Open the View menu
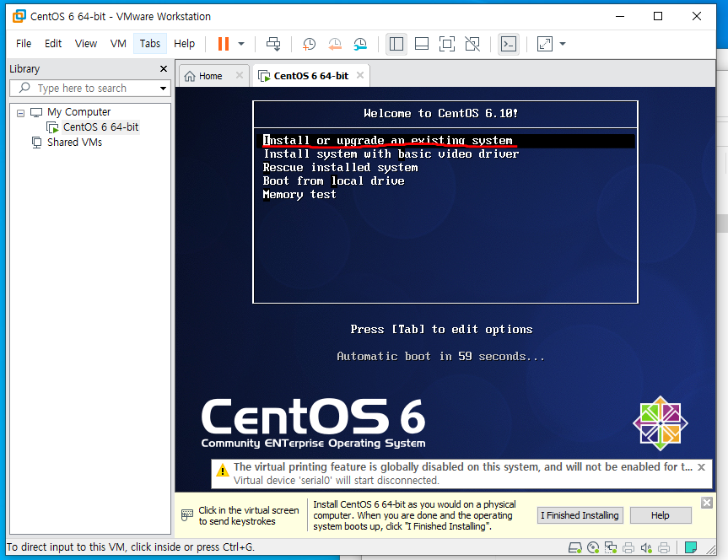 [86, 44]
